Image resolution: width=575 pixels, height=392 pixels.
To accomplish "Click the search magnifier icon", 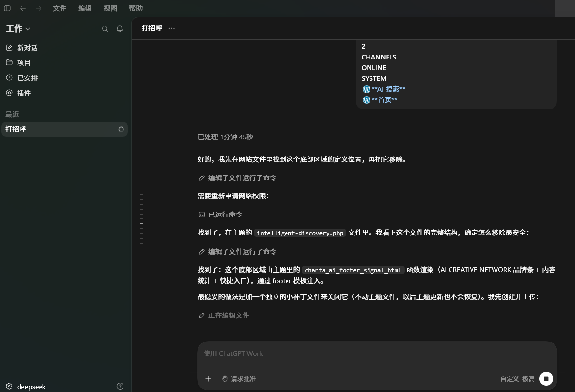I will [x=105, y=29].
